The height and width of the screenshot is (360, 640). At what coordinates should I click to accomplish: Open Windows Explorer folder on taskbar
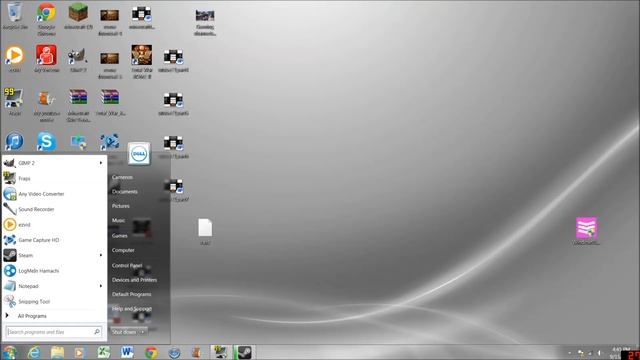[58, 352]
